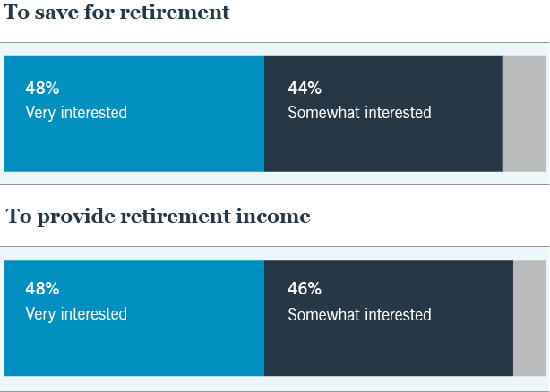The width and height of the screenshot is (550, 392).
Task: Click "Very interested" text in save for retirement bar
Action: (76, 113)
